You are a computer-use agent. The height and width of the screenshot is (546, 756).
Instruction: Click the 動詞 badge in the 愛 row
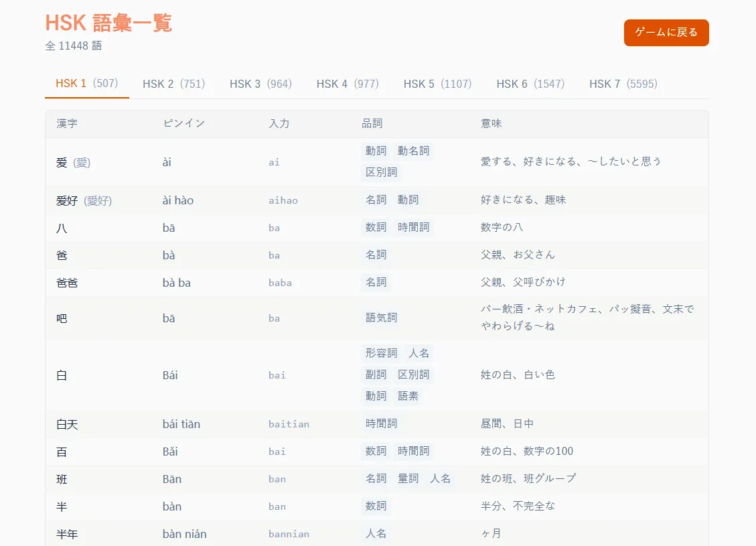click(376, 150)
